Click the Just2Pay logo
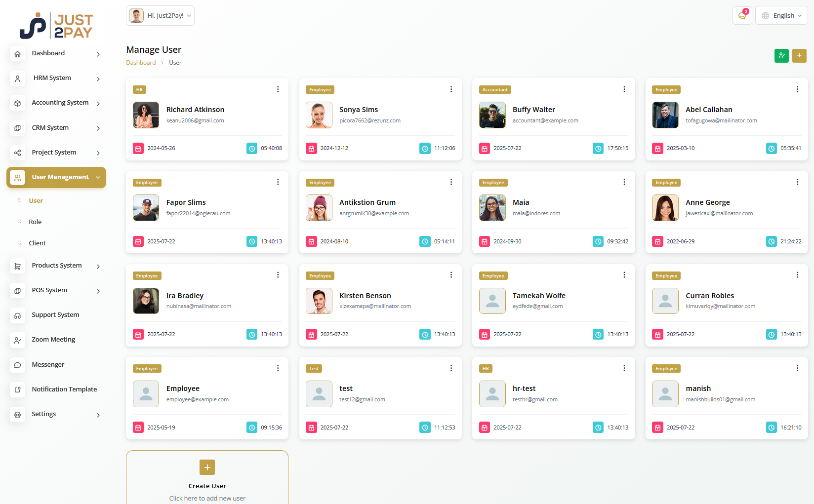This screenshot has height=504, width=814. click(56, 26)
